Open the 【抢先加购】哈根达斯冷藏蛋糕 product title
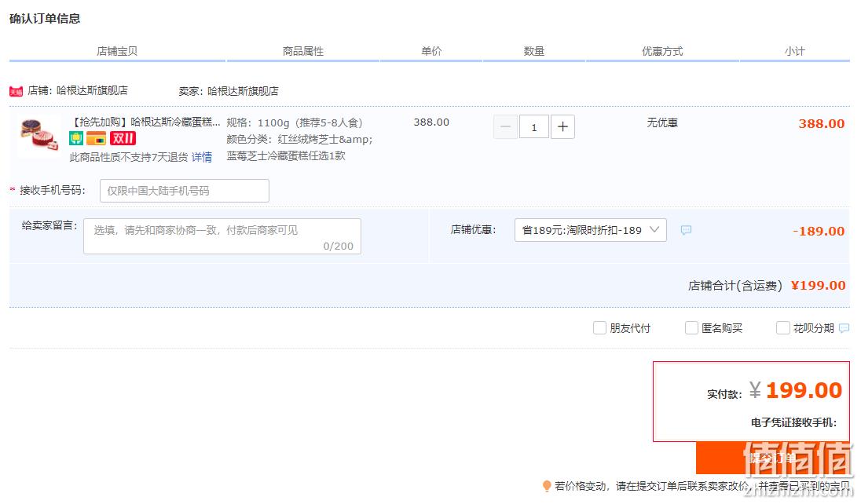The height and width of the screenshot is (504, 861). coord(145,122)
